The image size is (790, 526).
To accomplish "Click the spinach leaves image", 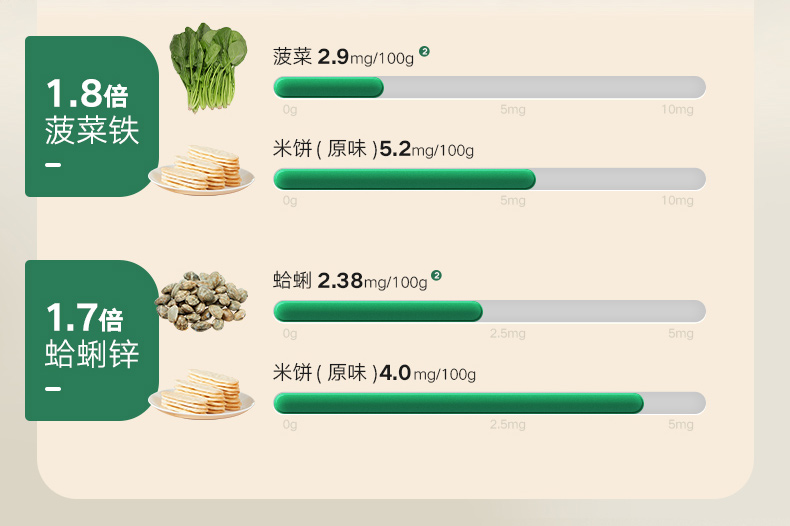I will click(208, 66).
